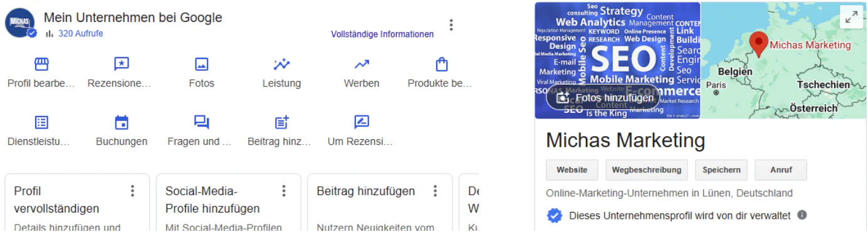The height and width of the screenshot is (232, 868).
Task: Open Beitrag hinzufügen suggestion card
Action: (x=380, y=203)
